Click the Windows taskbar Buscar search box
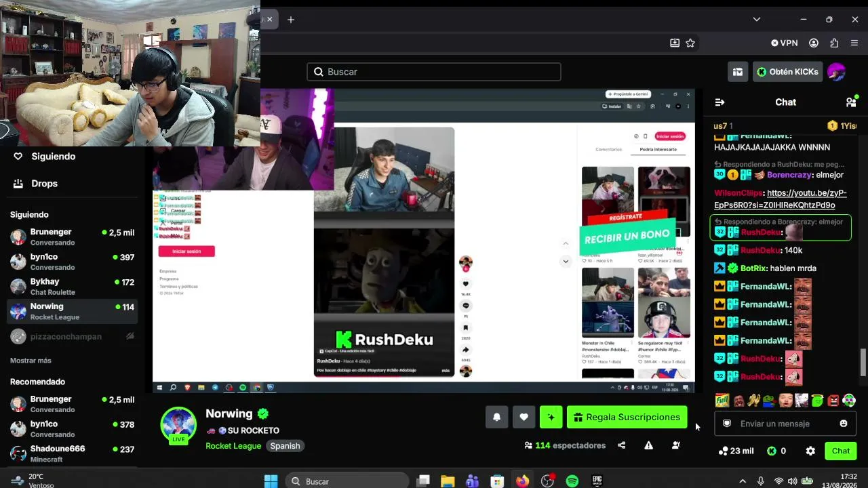This screenshot has width=868, height=488. (347, 481)
